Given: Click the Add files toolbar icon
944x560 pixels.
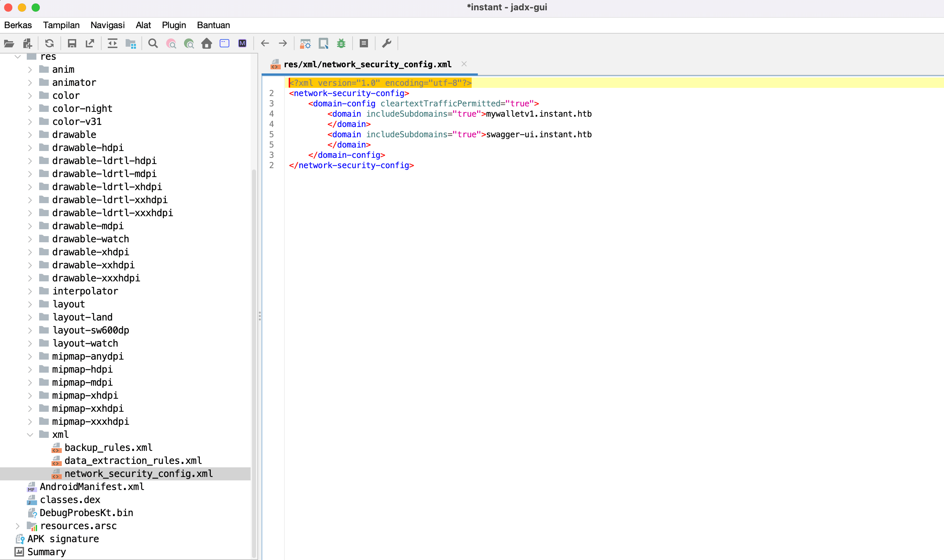Looking at the screenshot, I should click(x=27, y=43).
